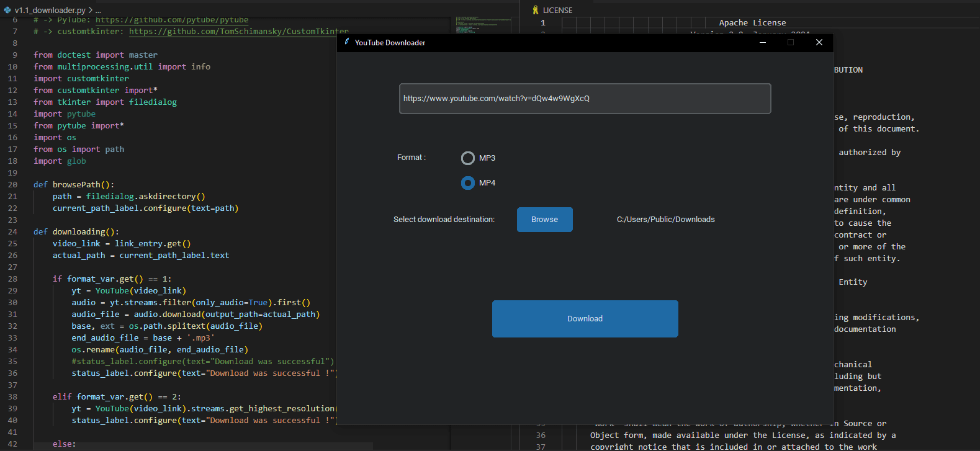Click the def downloading() line in the editor
Screen dimensions: 980x451
pyautogui.click(x=76, y=232)
